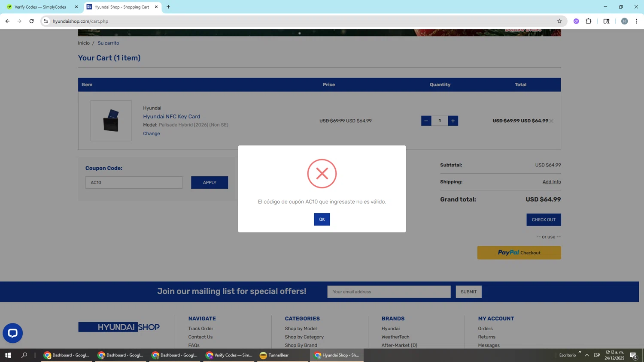Switch to first Dashboard Google taskbar window
The image size is (644, 362).
point(67,355)
